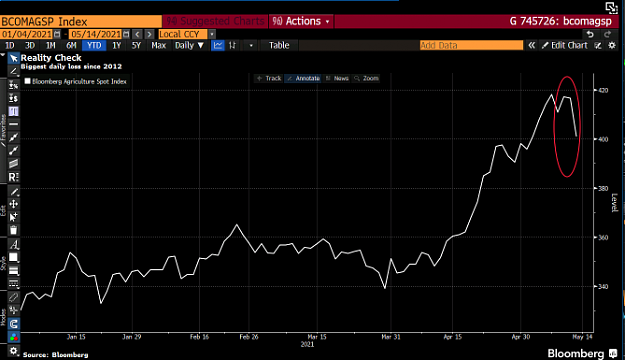Select the arrow pointer tool
The height and width of the screenshot is (360, 625).
(x=14, y=59)
